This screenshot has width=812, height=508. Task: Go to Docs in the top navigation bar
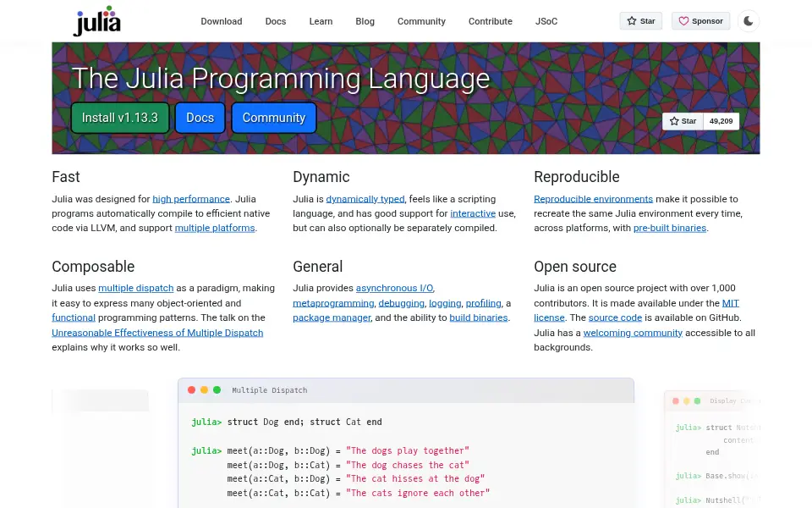tap(276, 21)
